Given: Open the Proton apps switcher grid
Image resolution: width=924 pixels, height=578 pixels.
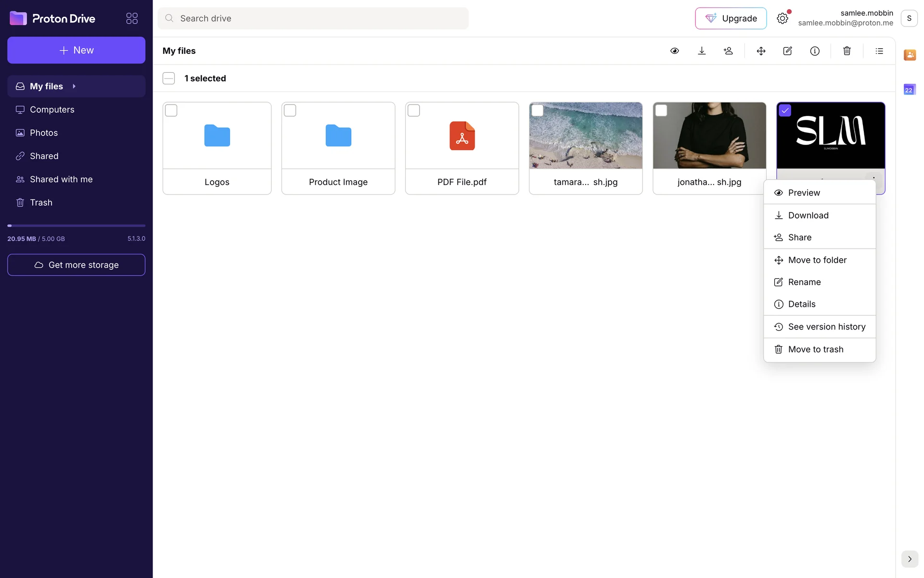Looking at the screenshot, I should coord(132,18).
